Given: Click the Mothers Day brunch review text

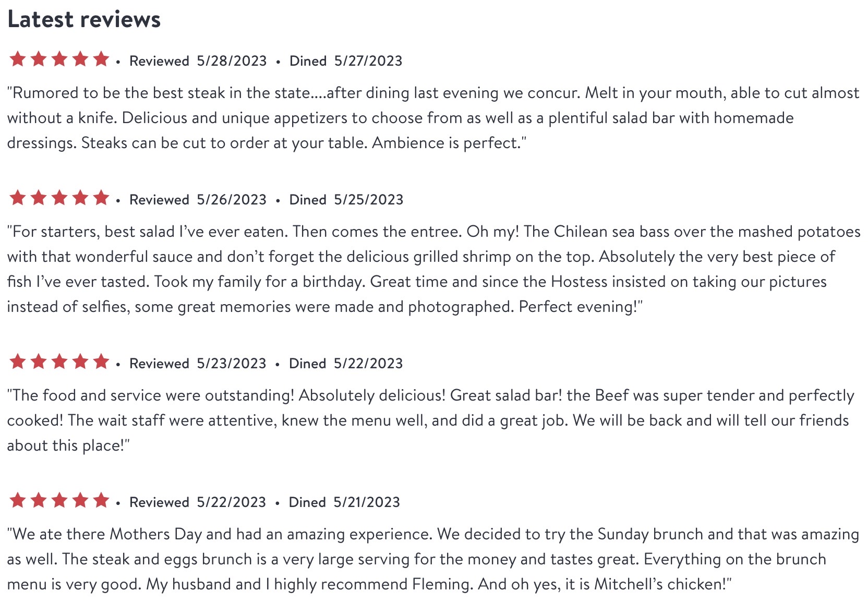Looking at the screenshot, I should coord(433,559).
